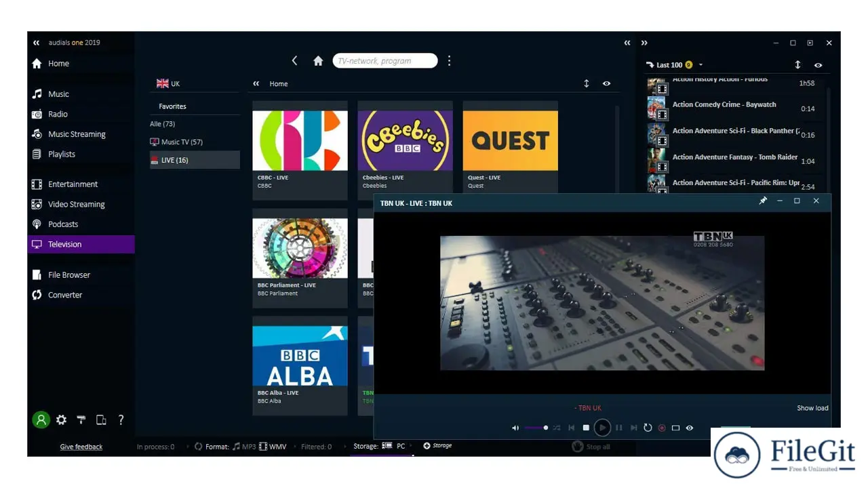Select the LIVE (16) category
Image resolution: width=868 pixels, height=488 pixels.
(195, 160)
